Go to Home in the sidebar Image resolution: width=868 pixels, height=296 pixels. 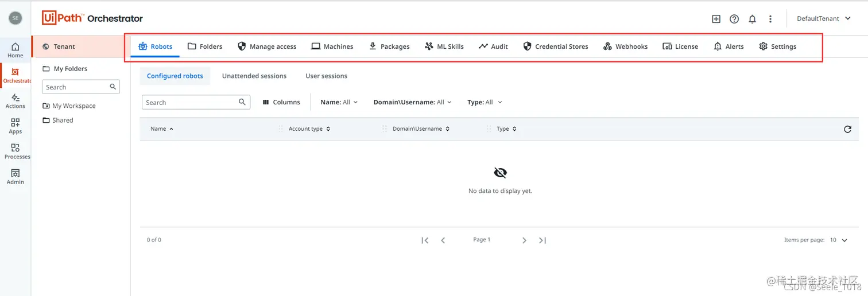(x=15, y=50)
